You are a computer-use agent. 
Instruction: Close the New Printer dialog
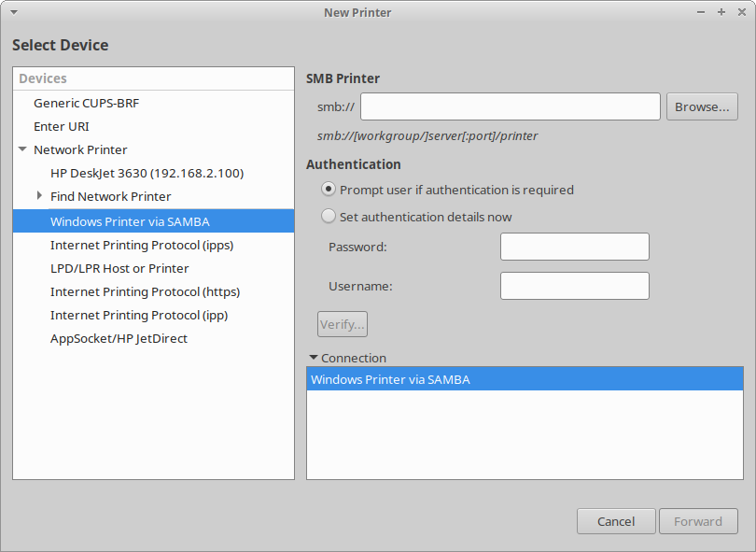[x=741, y=12]
